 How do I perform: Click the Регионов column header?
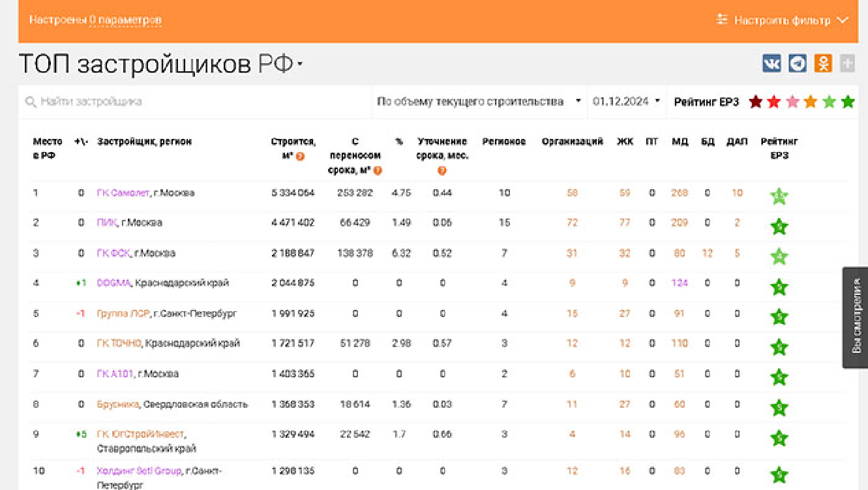pyautogui.click(x=504, y=142)
